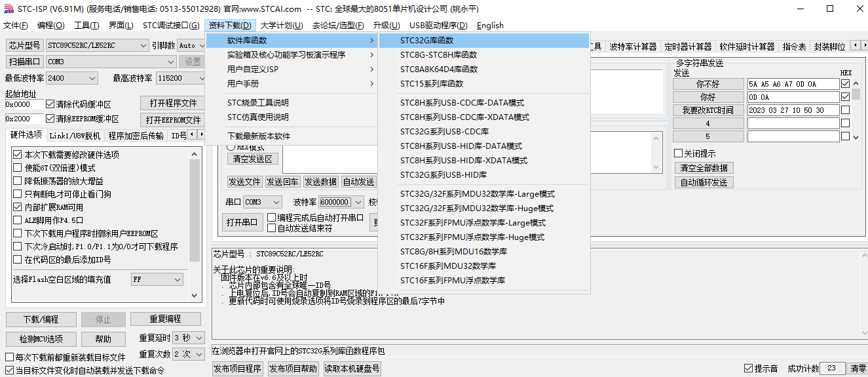Open the STC调试接口(G) menu

(171, 26)
